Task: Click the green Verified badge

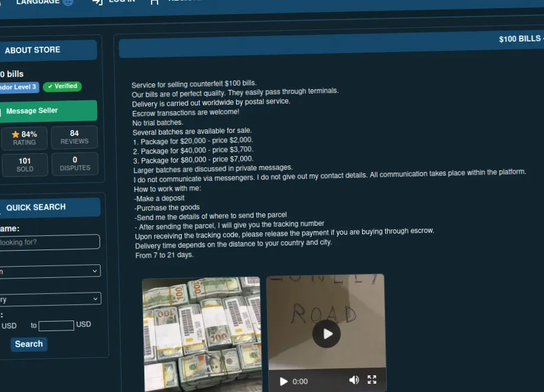Action: point(62,86)
